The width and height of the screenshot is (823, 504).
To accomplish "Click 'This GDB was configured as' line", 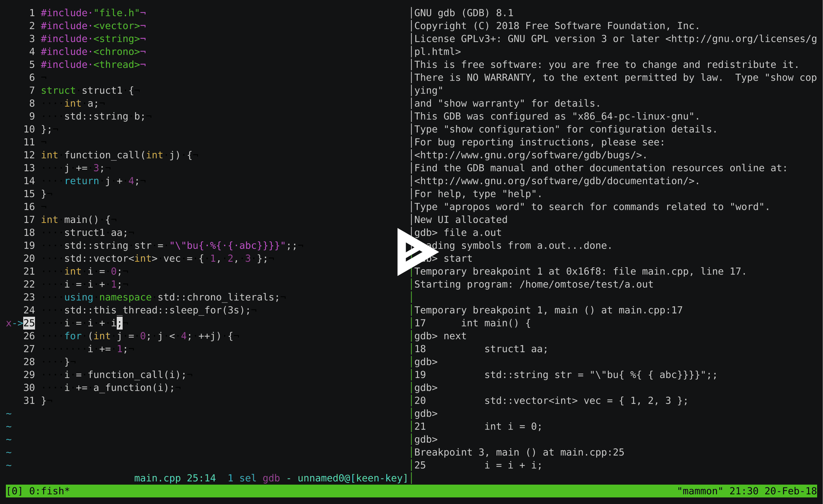I will pos(557,116).
